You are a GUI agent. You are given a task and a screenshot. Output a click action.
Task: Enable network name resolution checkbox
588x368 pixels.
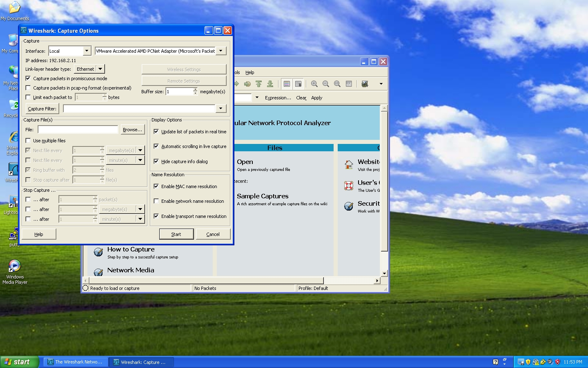[x=156, y=201]
